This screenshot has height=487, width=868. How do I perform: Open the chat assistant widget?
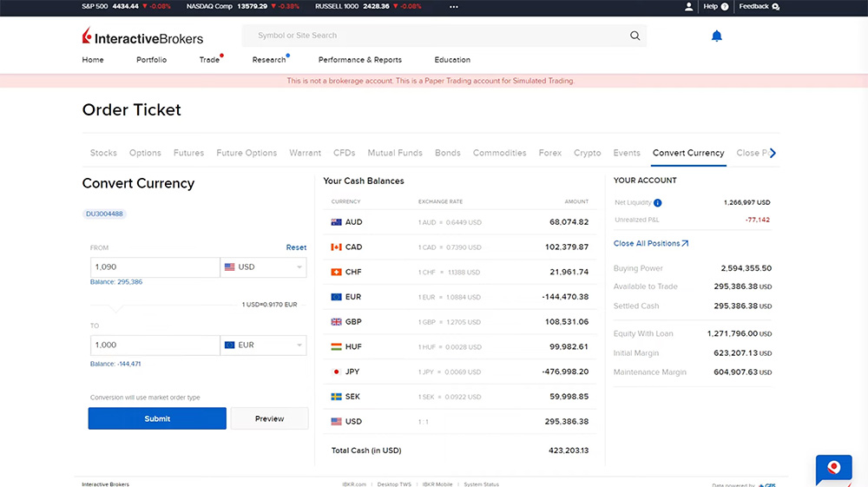point(833,470)
